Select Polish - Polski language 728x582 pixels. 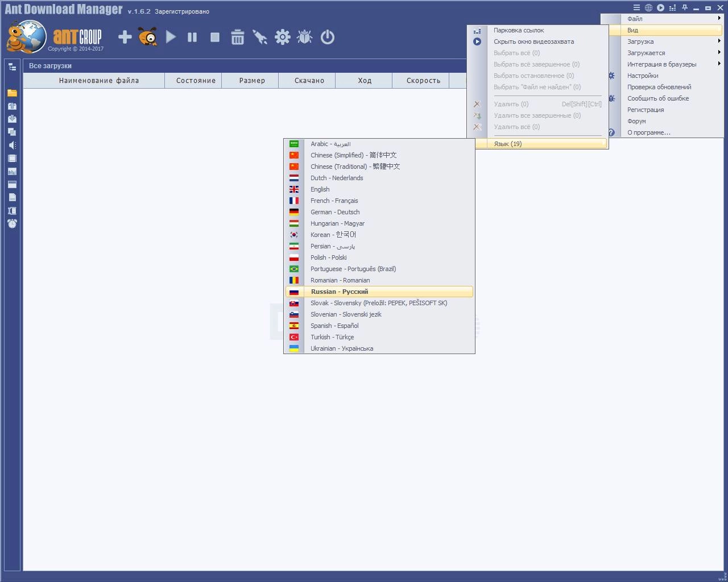click(x=379, y=257)
